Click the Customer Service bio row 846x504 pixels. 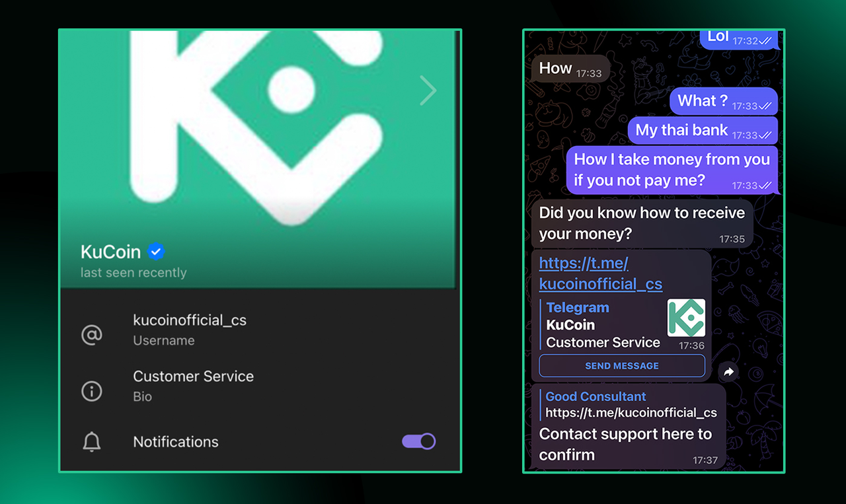point(258,386)
